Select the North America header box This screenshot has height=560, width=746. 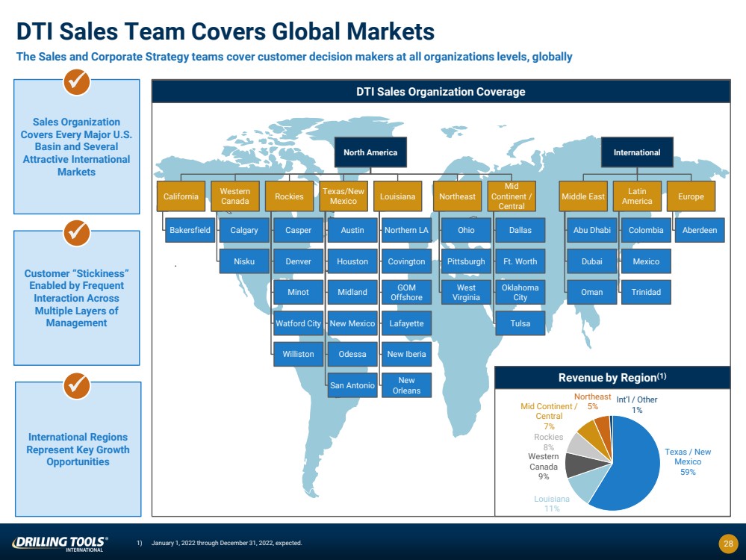370,152
